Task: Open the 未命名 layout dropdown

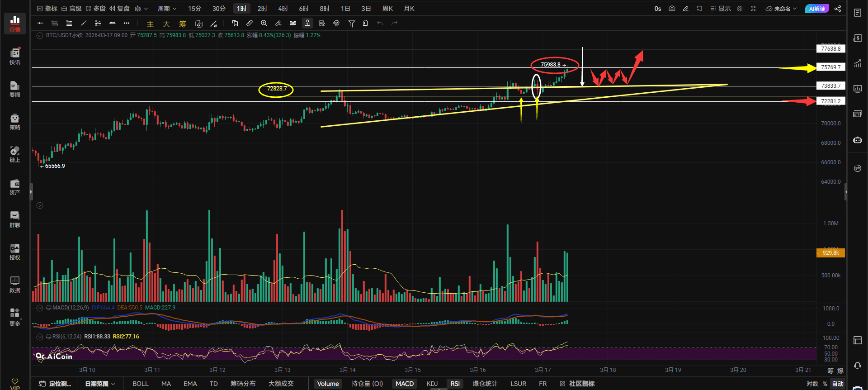Action: (x=781, y=9)
